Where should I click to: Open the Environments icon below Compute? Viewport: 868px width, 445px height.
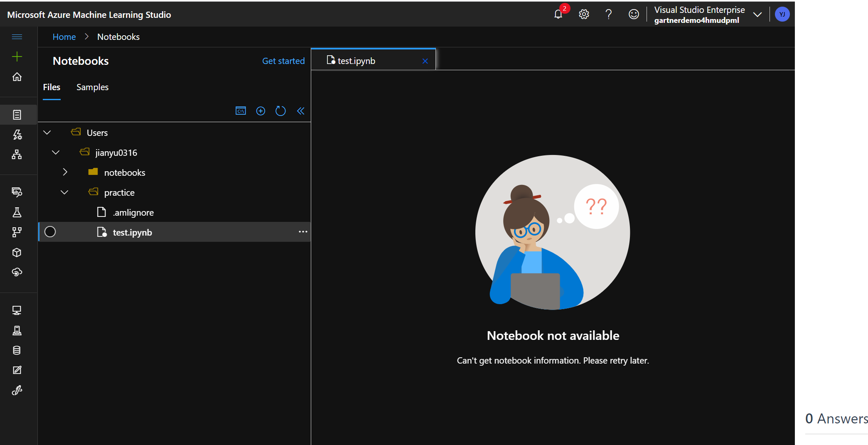(17, 330)
